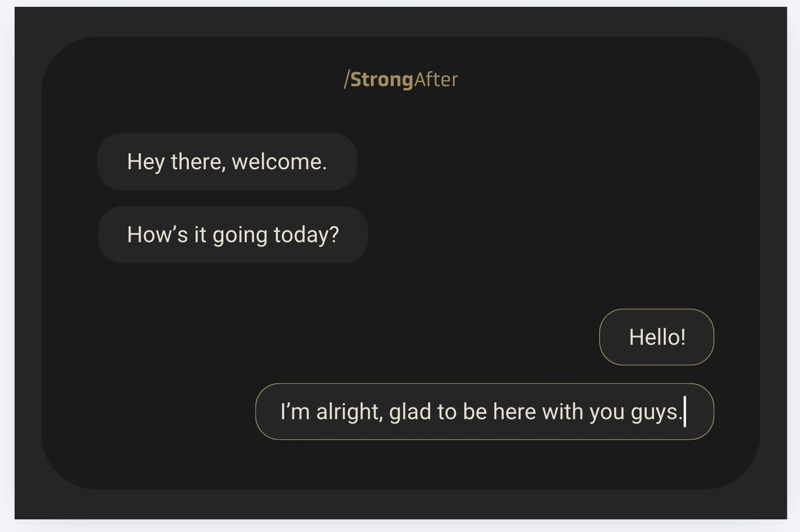Click the word "there" in welcome message
Viewport: 800px width, 532px height.
click(x=198, y=162)
